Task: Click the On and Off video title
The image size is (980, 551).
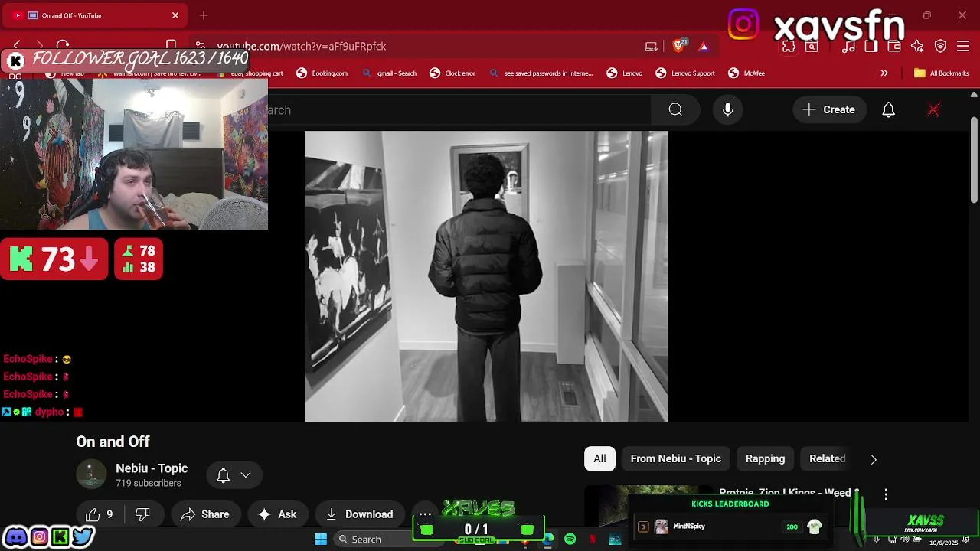Action: (x=113, y=442)
